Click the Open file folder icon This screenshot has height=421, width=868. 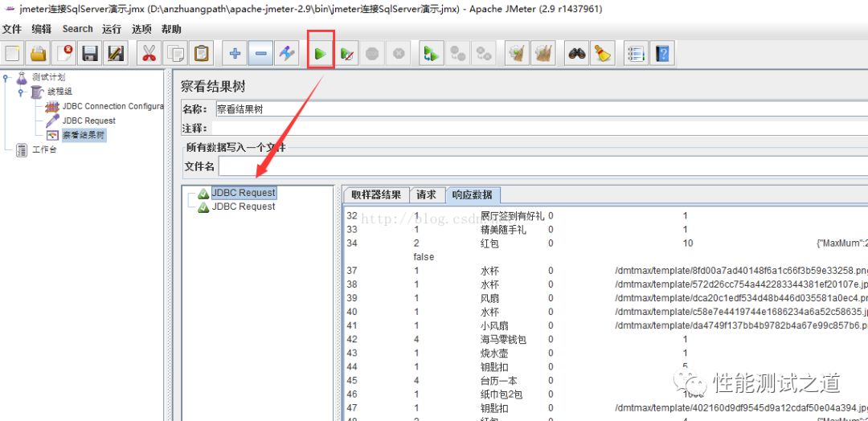[39, 54]
